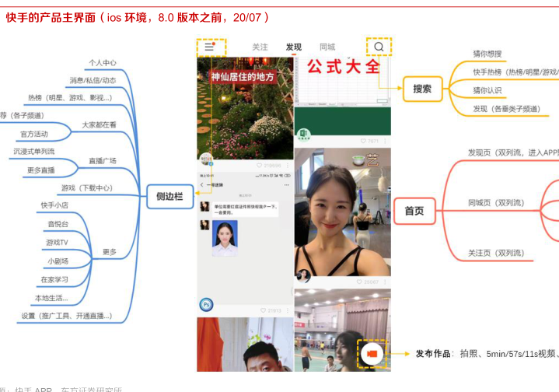This screenshot has width=559, height=392.
Task: Click the 游戏（下载中心） branch label
Action: click(87, 188)
